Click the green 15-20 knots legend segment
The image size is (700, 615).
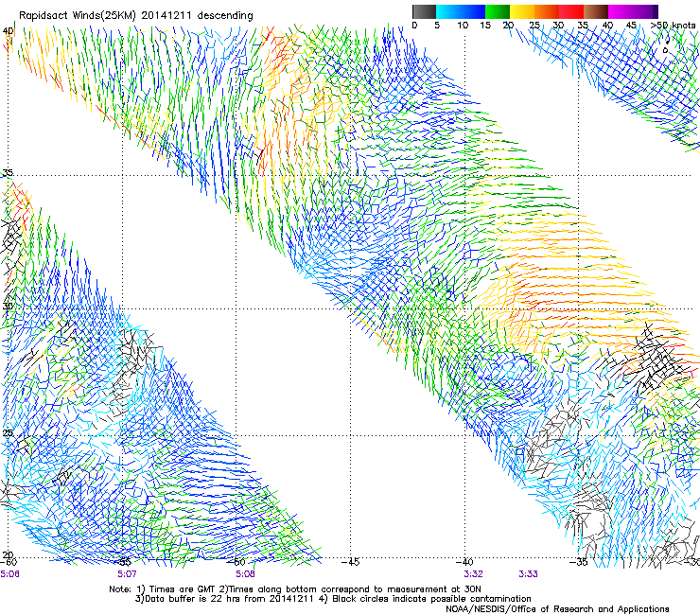click(498, 11)
